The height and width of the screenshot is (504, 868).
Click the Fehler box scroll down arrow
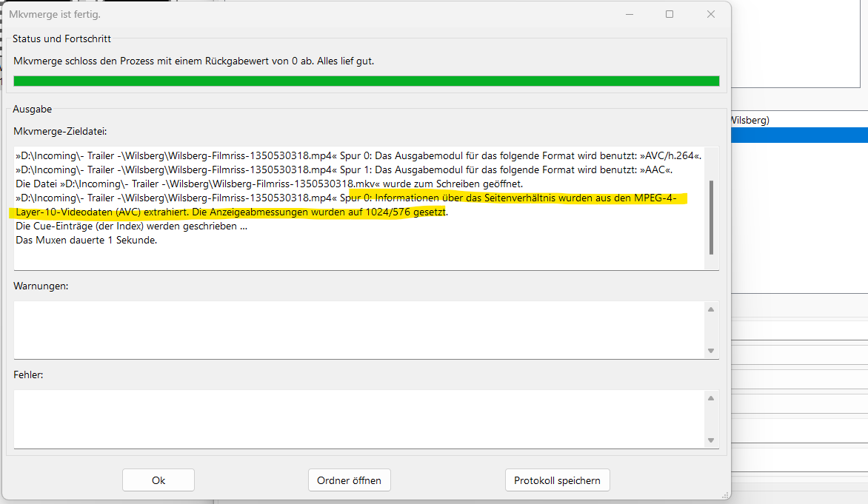[x=711, y=440]
